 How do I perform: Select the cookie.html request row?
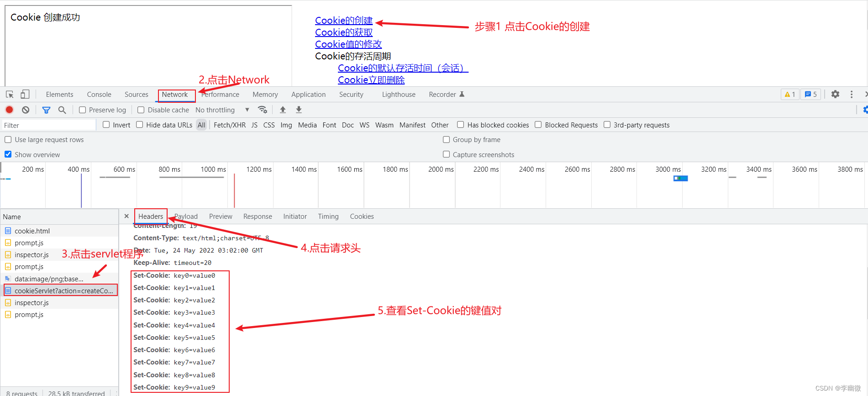[x=59, y=231]
